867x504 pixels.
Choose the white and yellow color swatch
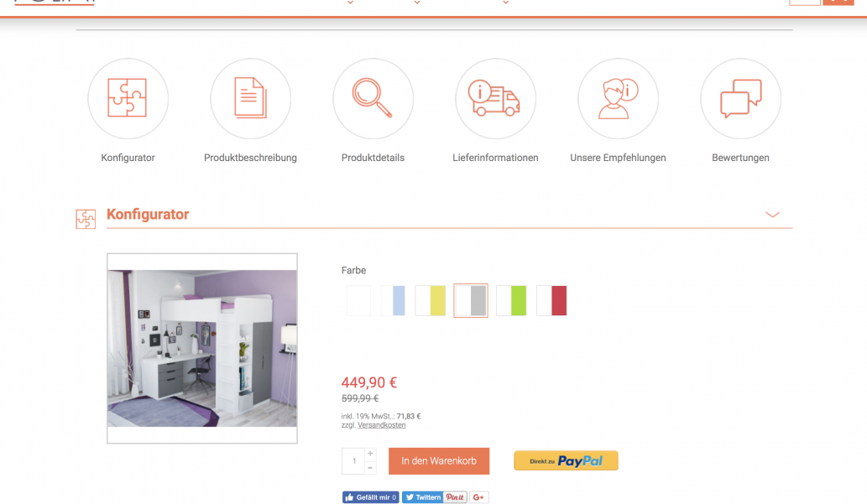[431, 300]
